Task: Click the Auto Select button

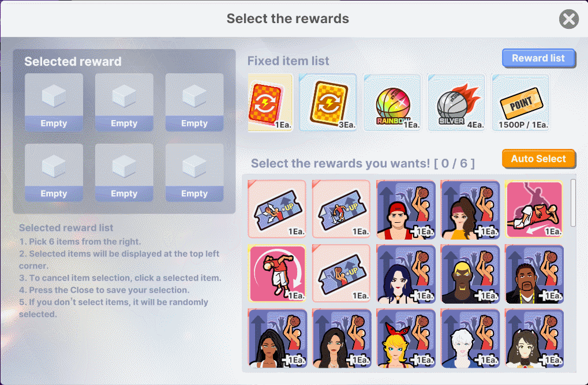Action: (538, 159)
